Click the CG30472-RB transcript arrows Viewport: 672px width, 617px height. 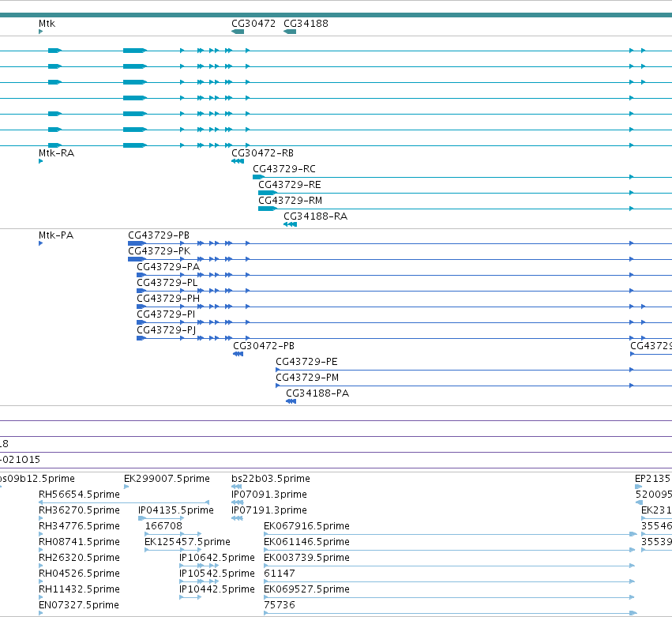(x=238, y=161)
